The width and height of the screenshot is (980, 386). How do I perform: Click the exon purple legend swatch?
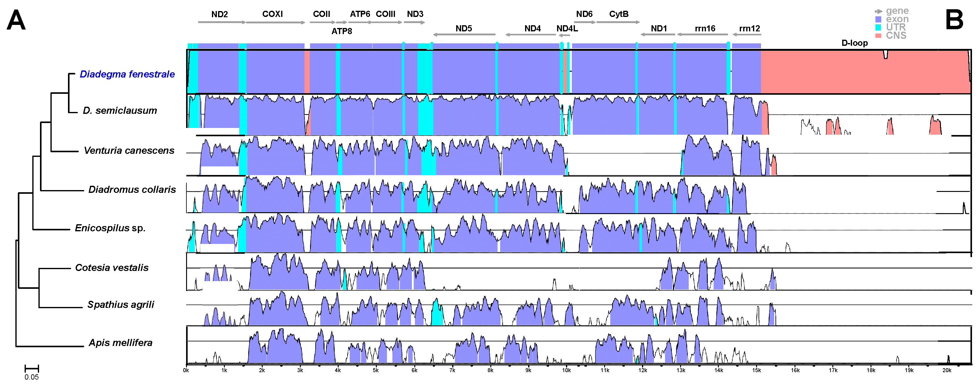pos(878,19)
